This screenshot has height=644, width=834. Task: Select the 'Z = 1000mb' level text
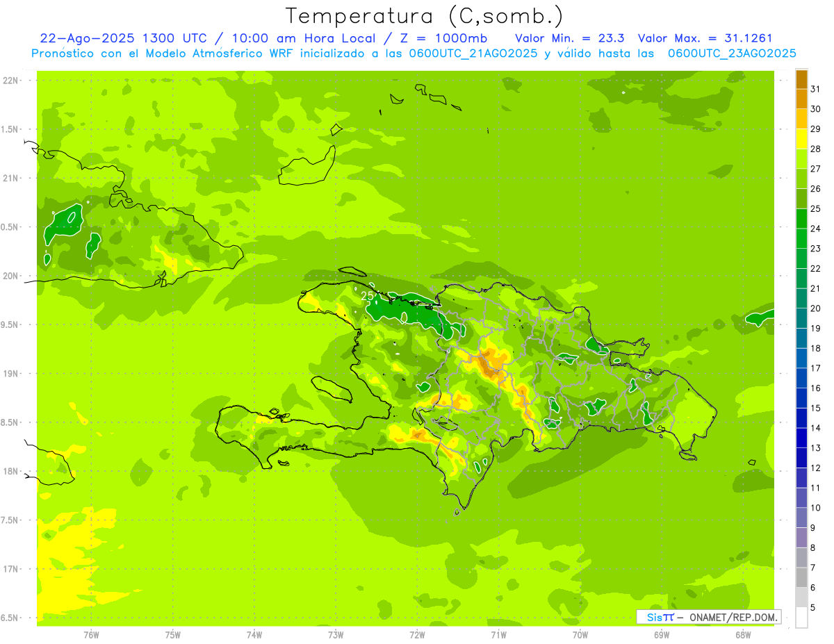click(x=445, y=38)
